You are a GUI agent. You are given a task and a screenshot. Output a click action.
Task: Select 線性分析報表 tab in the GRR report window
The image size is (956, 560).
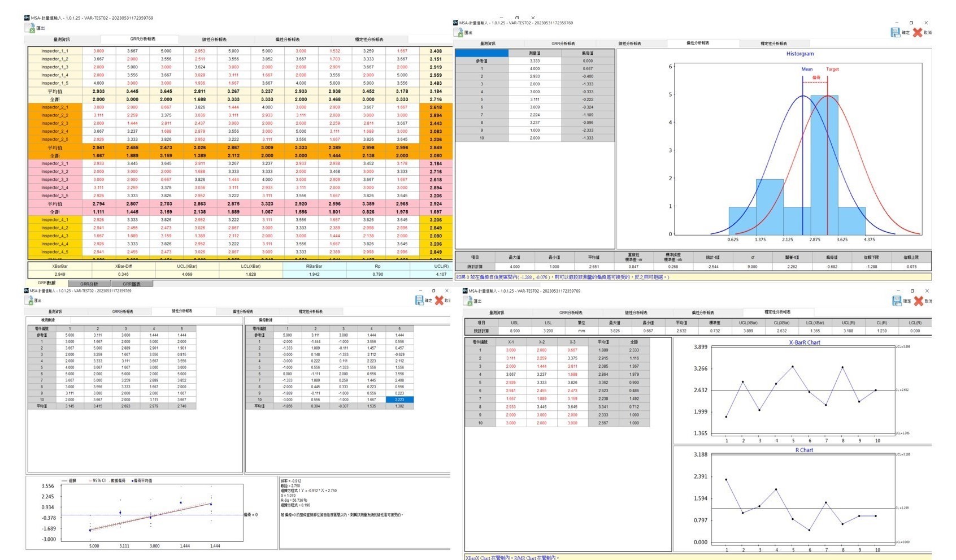[214, 40]
